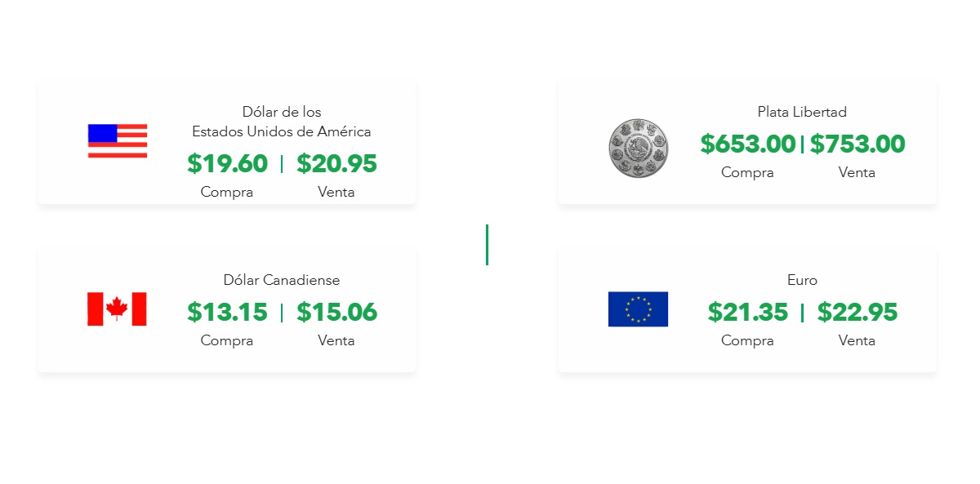Image resolution: width=980 pixels, height=484 pixels.
Task: Click the Euro Venta price $22.95
Action: point(857,313)
